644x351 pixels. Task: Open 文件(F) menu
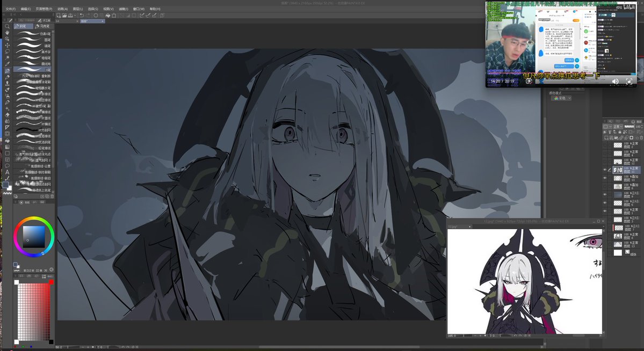10,9
